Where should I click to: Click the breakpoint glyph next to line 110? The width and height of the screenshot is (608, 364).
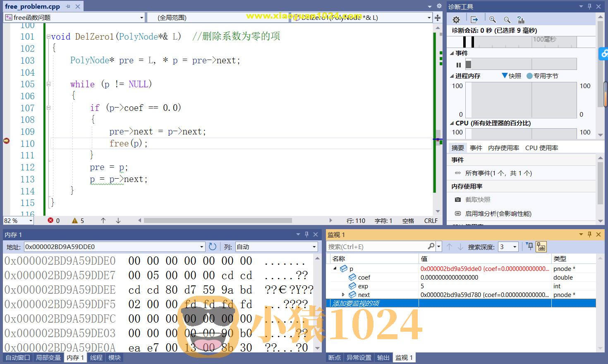tap(6, 141)
